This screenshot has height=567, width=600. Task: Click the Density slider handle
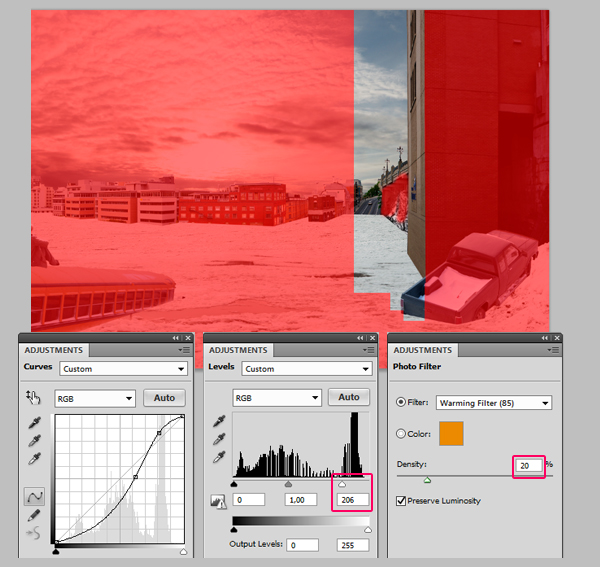point(427,480)
